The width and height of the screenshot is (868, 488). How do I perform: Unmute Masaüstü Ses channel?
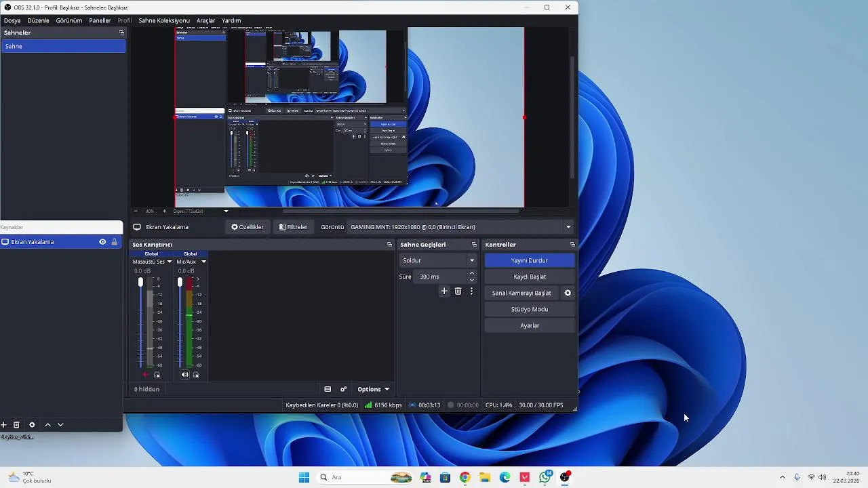(145, 375)
